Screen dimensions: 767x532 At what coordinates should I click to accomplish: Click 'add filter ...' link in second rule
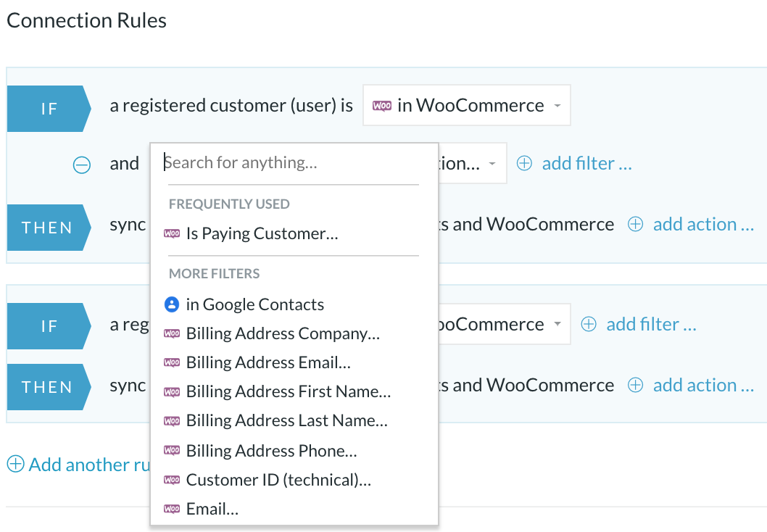652,324
